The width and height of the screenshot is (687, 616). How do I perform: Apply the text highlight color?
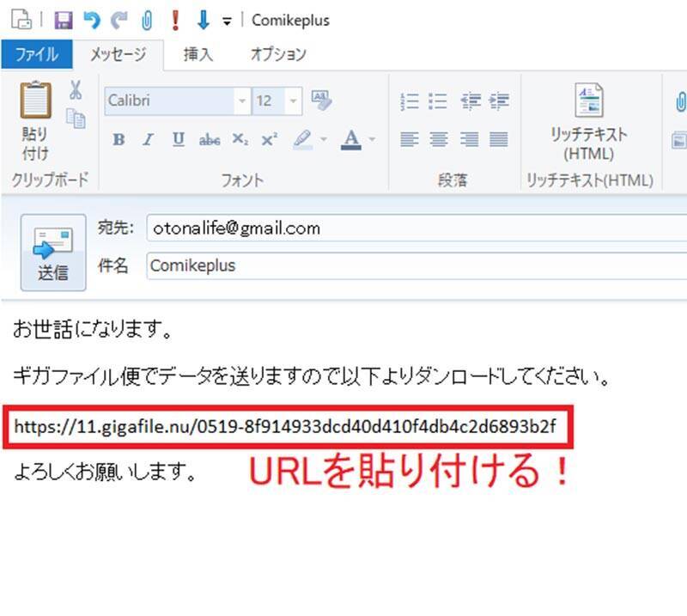point(303,139)
